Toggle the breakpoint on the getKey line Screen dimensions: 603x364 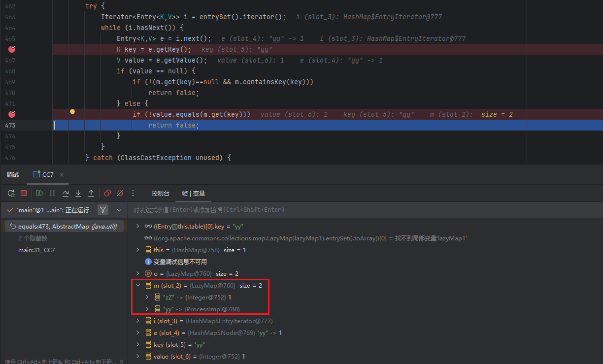[x=12, y=49]
